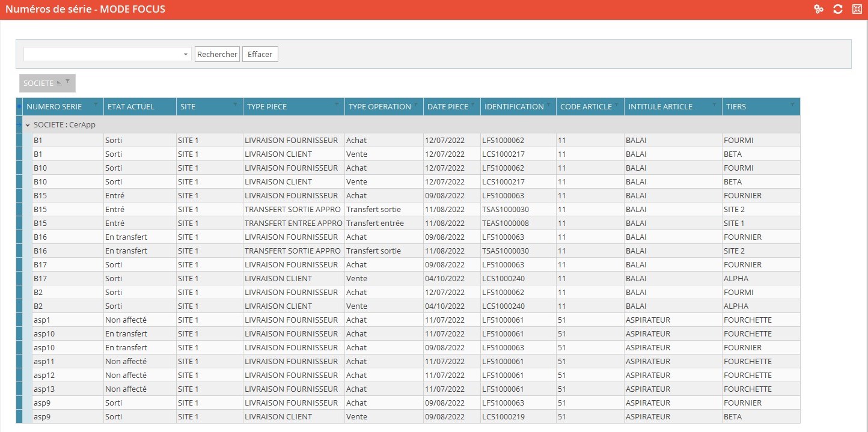Filter the SOCIETE group panel chip
This screenshot has width=868, height=432.
67,82
